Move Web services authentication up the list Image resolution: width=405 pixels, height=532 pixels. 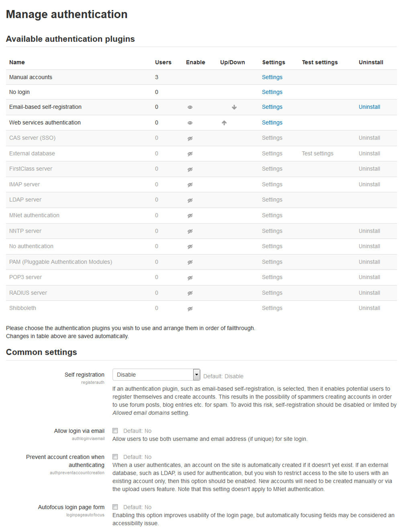[x=224, y=123]
